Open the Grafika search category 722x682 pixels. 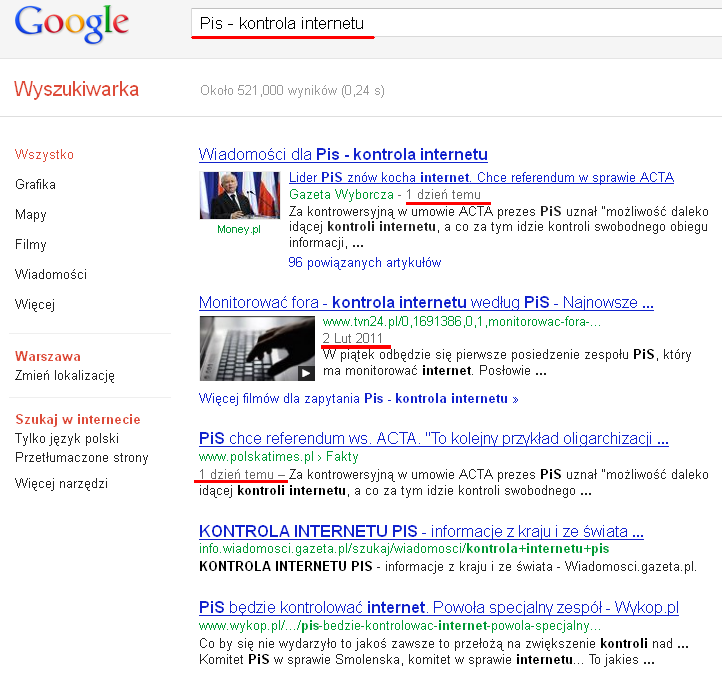[x=35, y=184]
